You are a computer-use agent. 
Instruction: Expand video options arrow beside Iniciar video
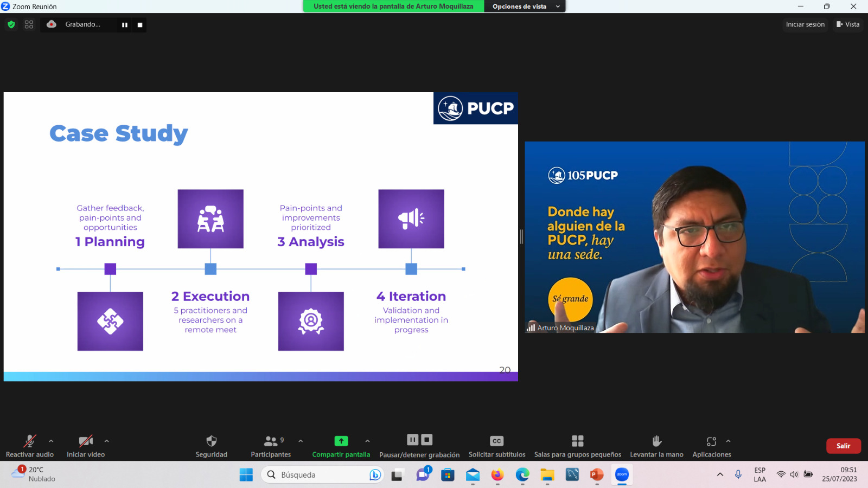point(107,441)
